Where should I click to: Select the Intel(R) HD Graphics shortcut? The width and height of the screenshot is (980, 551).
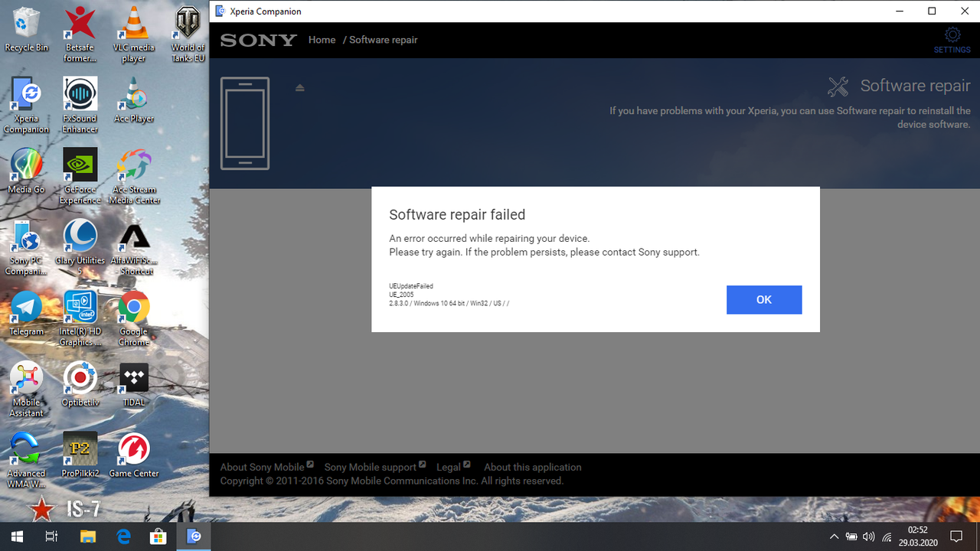point(80,318)
